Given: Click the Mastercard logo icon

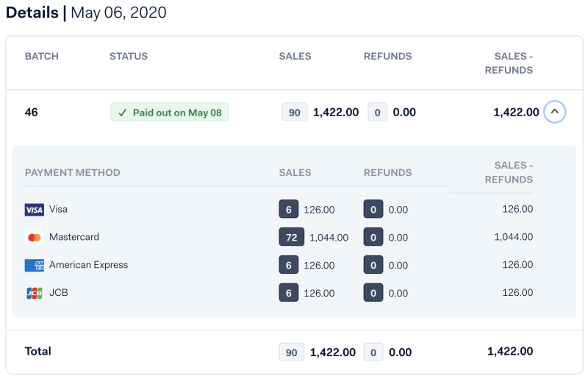Looking at the screenshot, I should pyautogui.click(x=34, y=238).
